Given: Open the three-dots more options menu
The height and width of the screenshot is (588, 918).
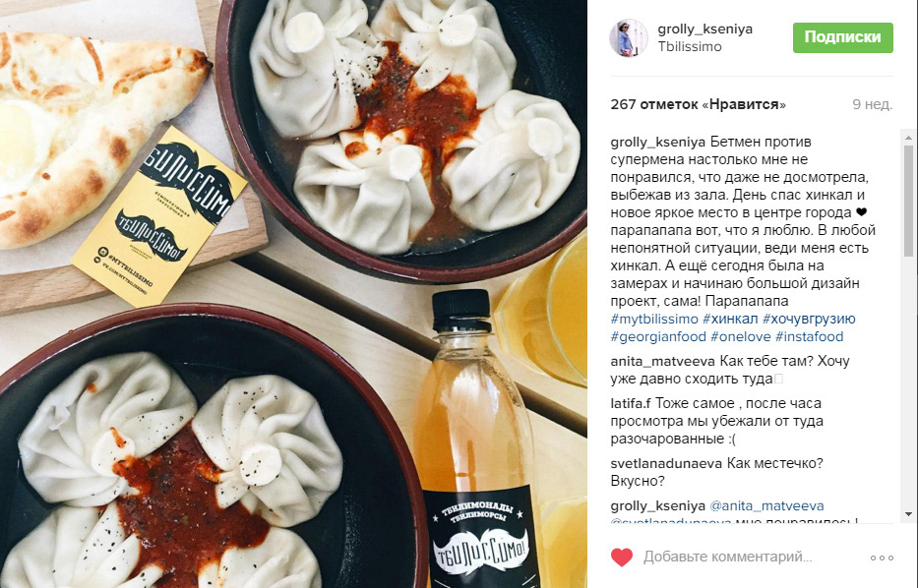Looking at the screenshot, I should click(882, 558).
